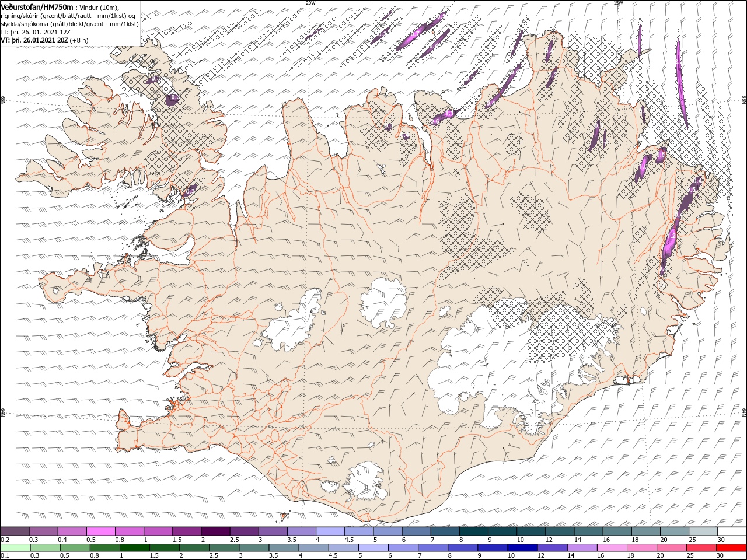This screenshot has width=747, height=560.
Task: Pick the dark teal snow swatch starting at 8
Action: pos(473,531)
